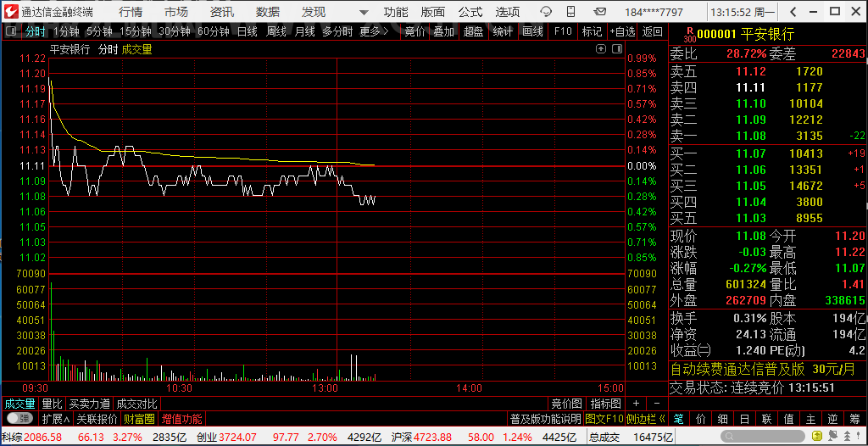This screenshot has width=868, height=446.
Task: Open the smiley face feedback icon
Action: (547, 12)
